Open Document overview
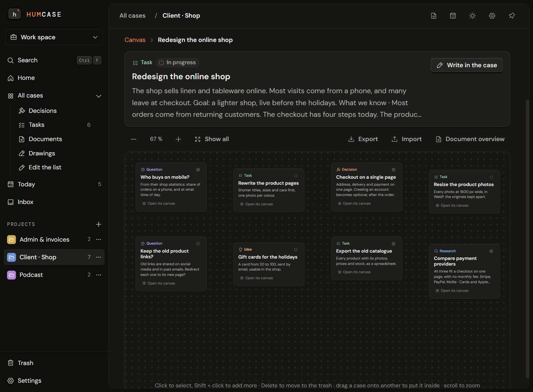The width and height of the screenshot is (533, 392). click(470, 139)
